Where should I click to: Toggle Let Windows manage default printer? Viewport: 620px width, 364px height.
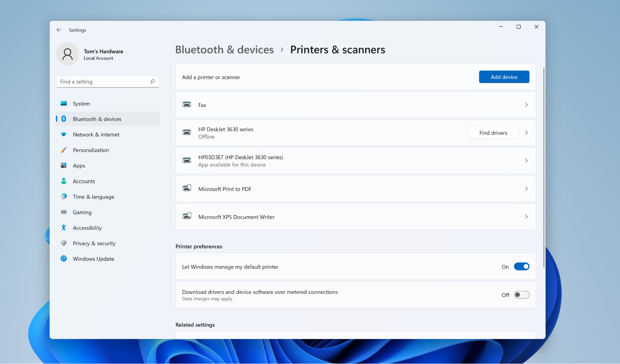point(521,266)
